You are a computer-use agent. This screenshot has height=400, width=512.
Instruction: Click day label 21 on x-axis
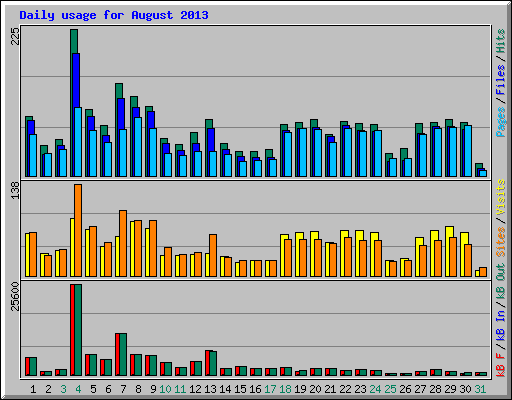[330, 389]
